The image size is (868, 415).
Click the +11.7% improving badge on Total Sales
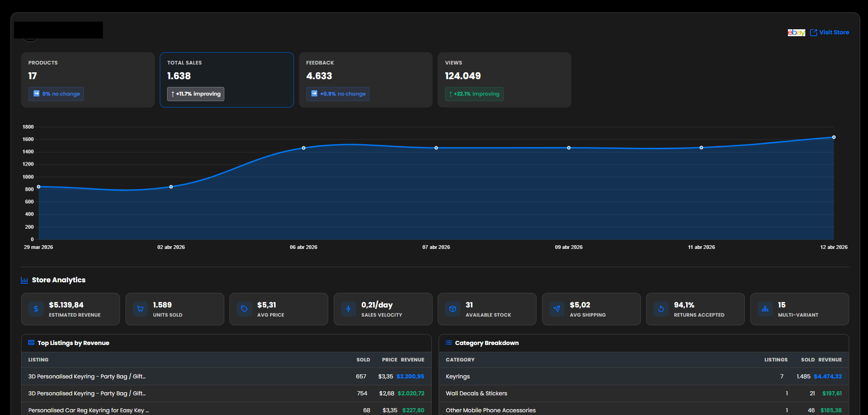tap(195, 94)
